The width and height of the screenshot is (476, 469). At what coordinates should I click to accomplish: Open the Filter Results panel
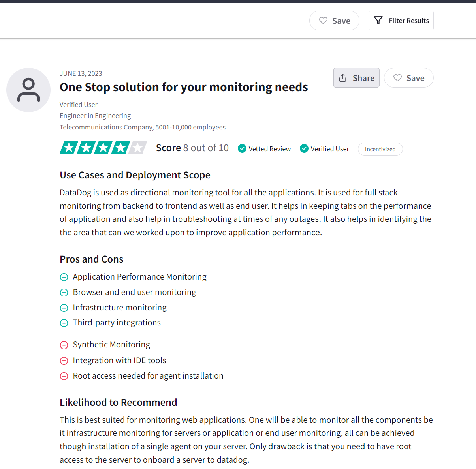(x=401, y=21)
